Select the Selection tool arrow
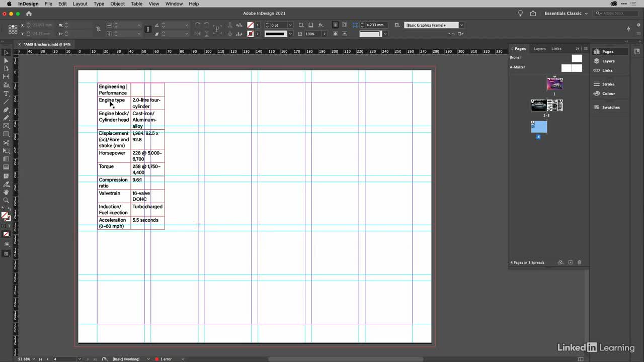The height and width of the screenshot is (362, 644). tap(6, 52)
